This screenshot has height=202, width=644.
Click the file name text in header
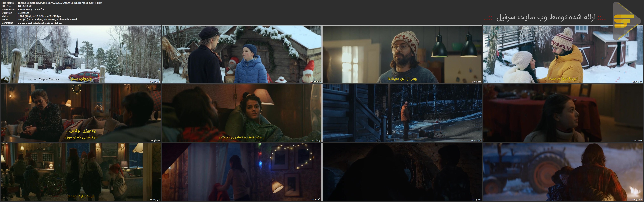pos(60,3)
